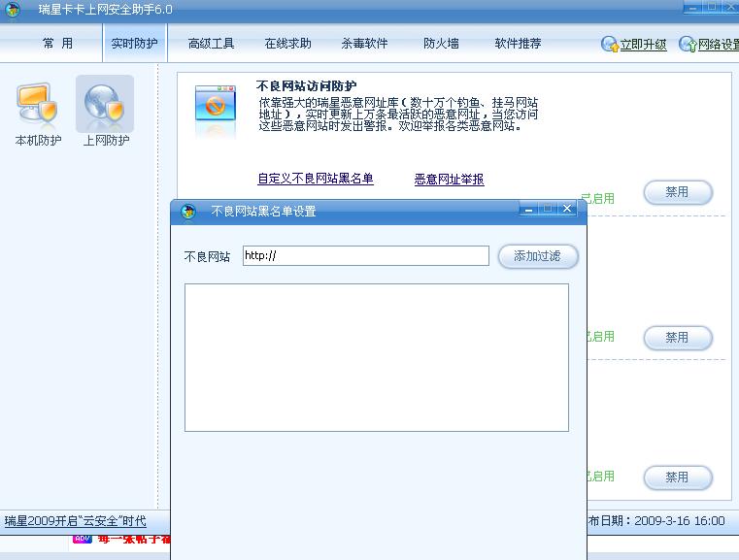Open the 在线求助 tab
The height and width of the screenshot is (560, 739).
288,44
